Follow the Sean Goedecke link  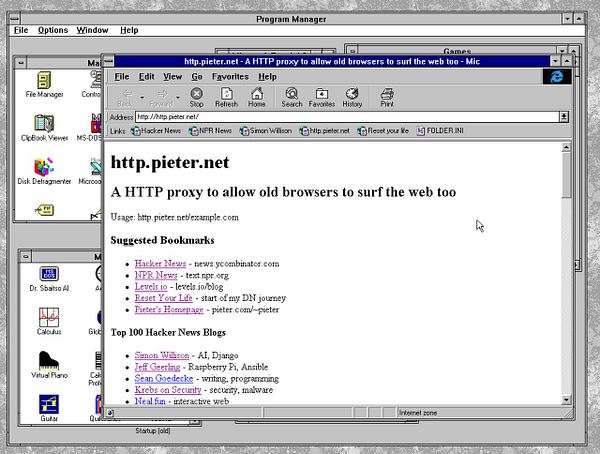164,378
